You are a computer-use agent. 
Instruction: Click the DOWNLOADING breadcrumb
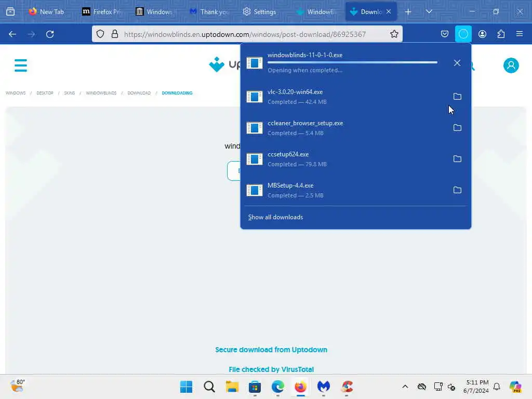pos(177,93)
